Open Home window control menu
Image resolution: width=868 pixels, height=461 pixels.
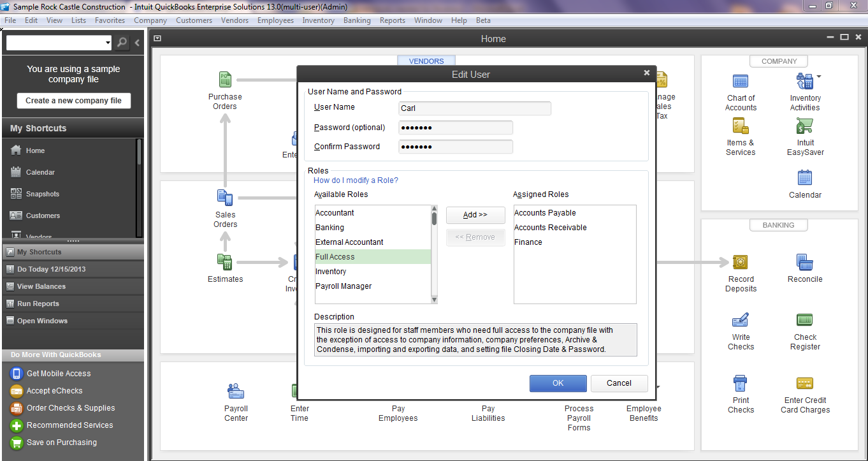coord(157,38)
